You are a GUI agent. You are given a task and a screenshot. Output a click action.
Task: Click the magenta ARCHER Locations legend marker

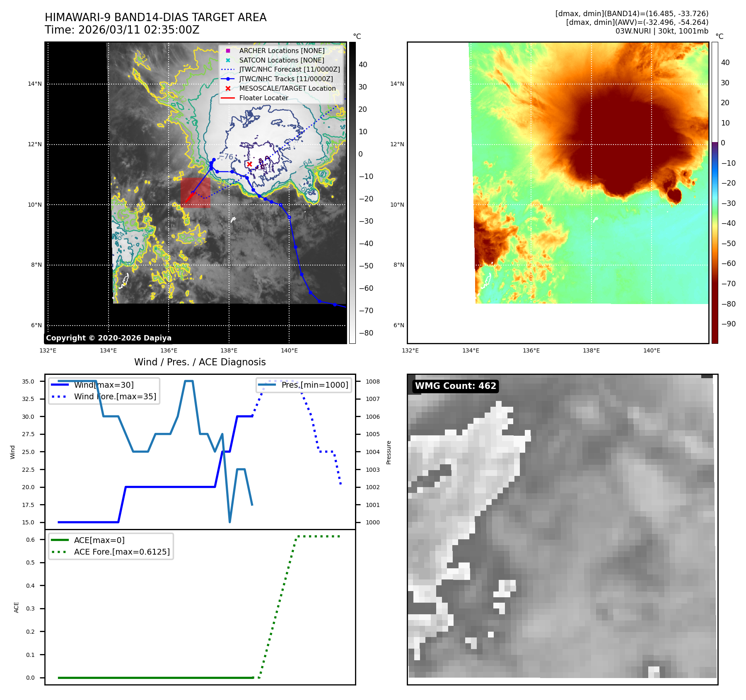pos(228,51)
